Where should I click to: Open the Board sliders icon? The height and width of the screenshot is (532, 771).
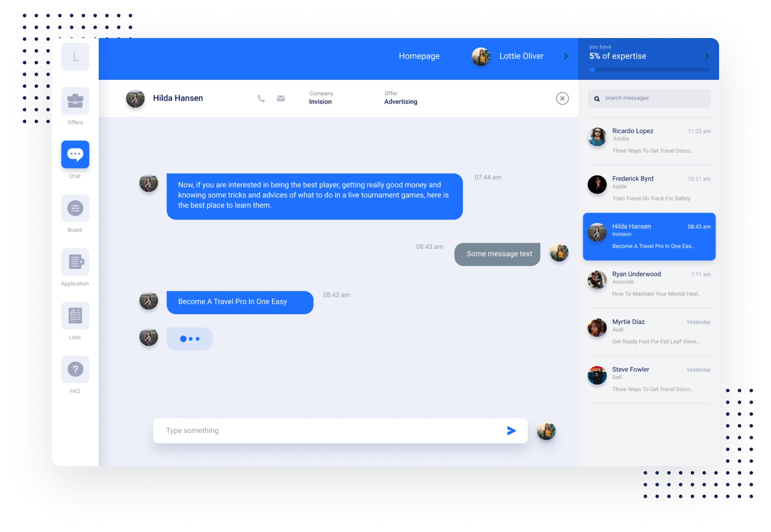[75, 208]
